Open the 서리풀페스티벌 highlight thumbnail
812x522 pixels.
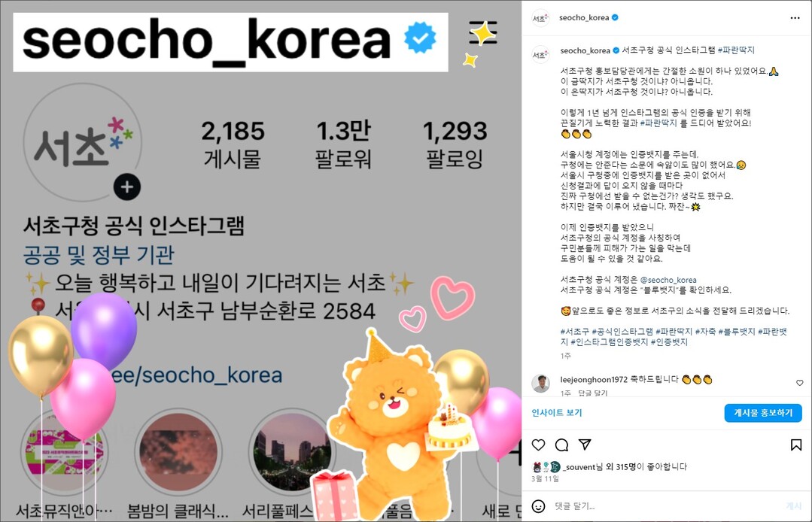point(291,453)
